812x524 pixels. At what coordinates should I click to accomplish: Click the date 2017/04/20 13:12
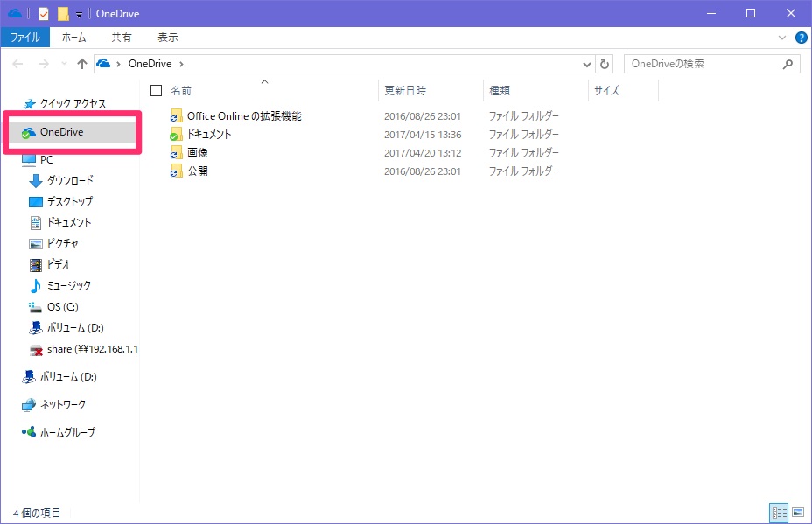pyautogui.click(x=423, y=153)
